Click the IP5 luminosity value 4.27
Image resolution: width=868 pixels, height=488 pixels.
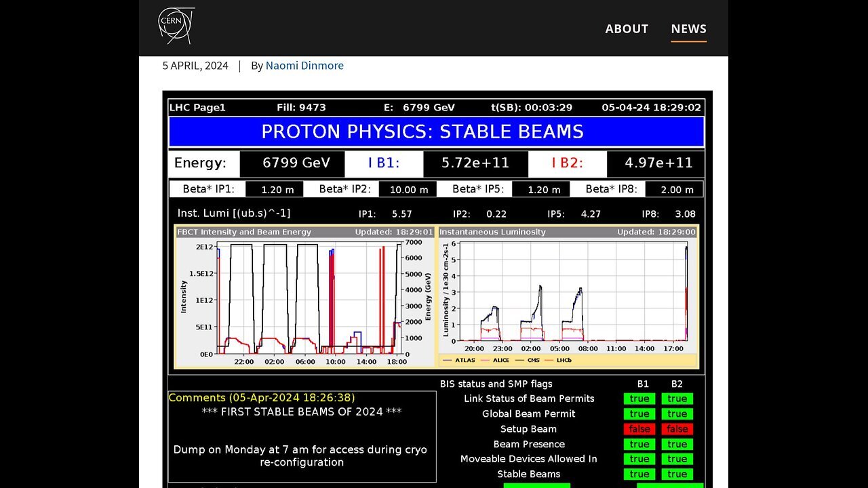(x=591, y=213)
